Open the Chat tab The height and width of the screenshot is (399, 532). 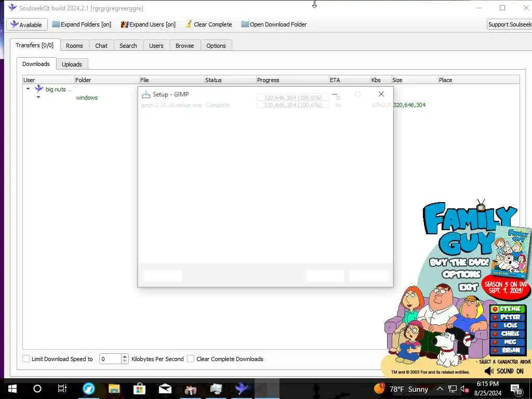click(x=101, y=46)
